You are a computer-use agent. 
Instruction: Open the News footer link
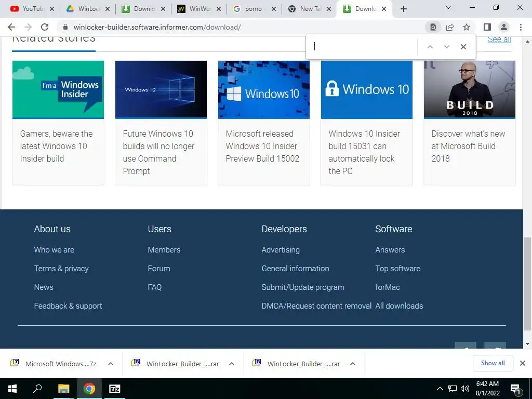(x=44, y=287)
